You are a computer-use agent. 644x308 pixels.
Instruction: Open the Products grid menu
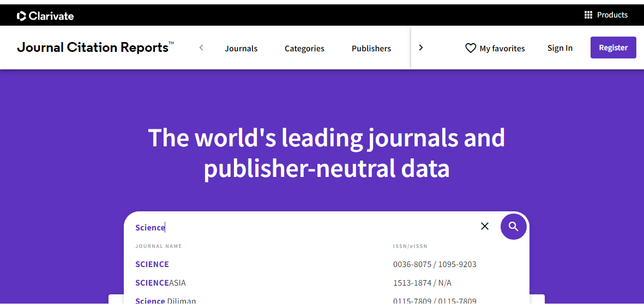588,15
